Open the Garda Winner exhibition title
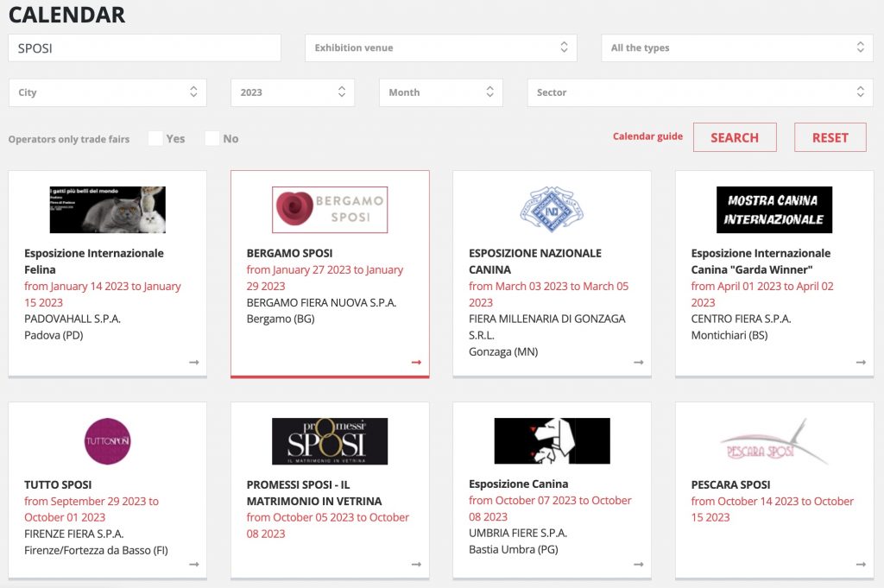Viewport: 884px width, 588px height. click(x=761, y=262)
